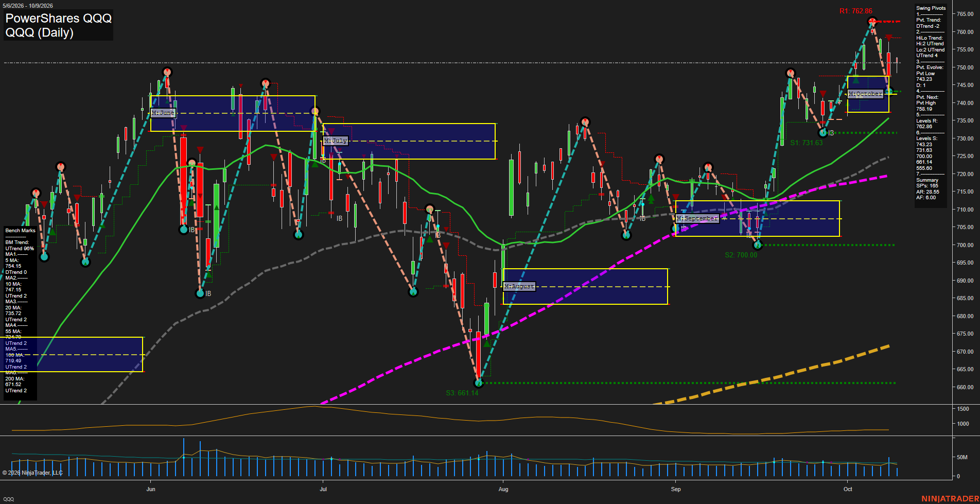980x504 pixels.
Task: Click the S1: 731.63 support label
Action: (807, 143)
